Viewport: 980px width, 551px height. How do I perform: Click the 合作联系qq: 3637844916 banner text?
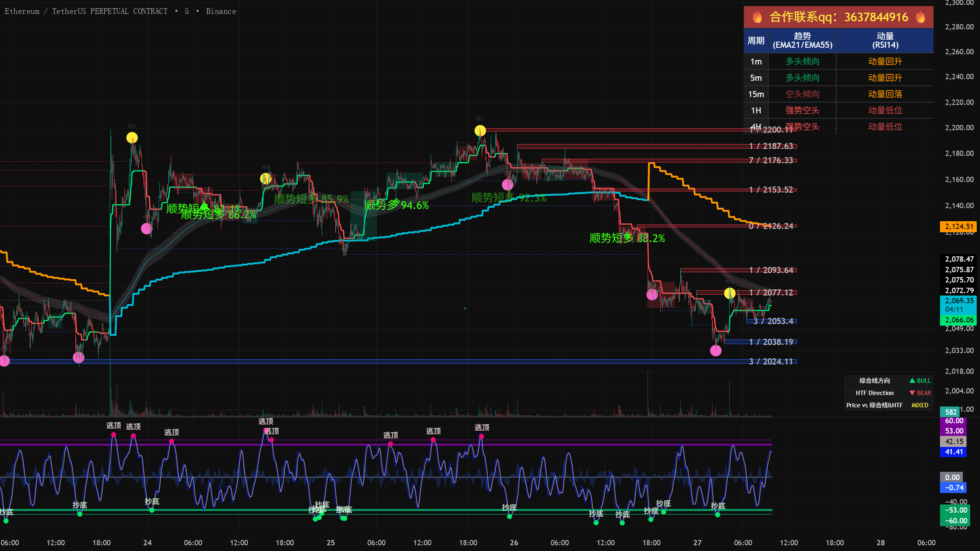point(839,17)
